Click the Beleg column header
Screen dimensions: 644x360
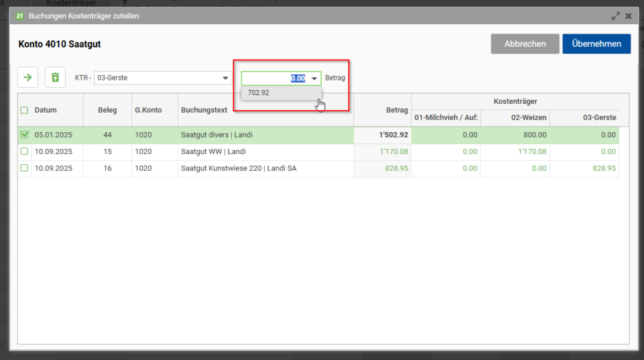coord(107,110)
